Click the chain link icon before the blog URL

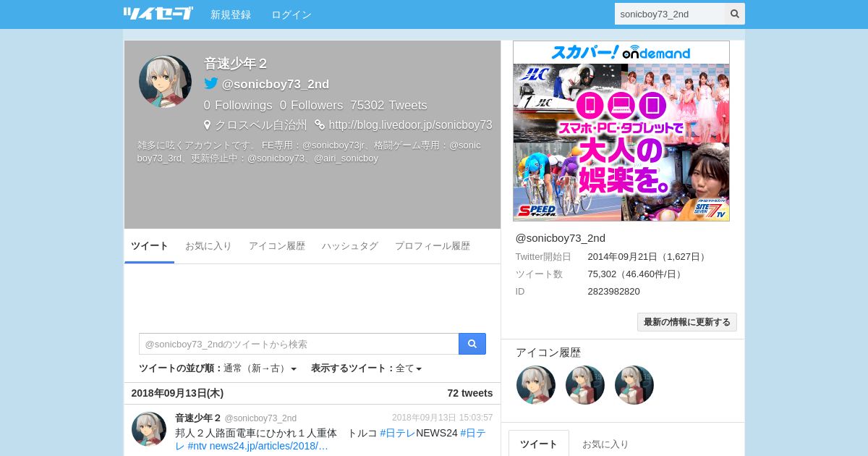[x=320, y=124]
